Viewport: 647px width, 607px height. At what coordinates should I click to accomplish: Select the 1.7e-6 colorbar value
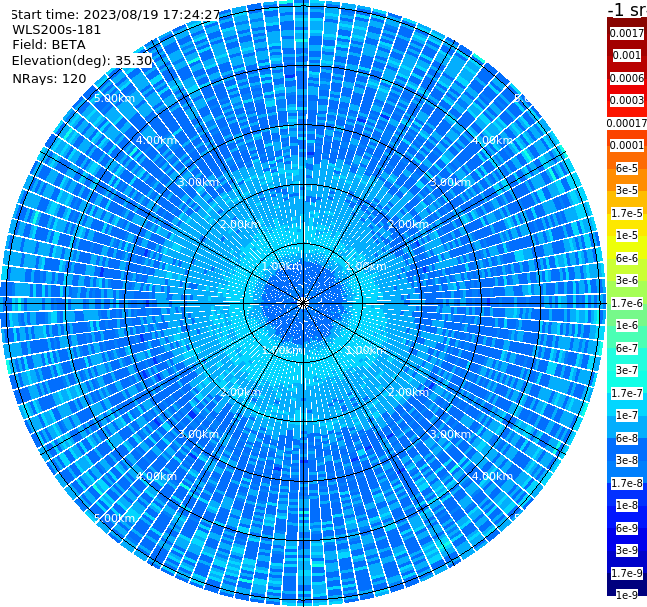pyautogui.click(x=627, y=303)
